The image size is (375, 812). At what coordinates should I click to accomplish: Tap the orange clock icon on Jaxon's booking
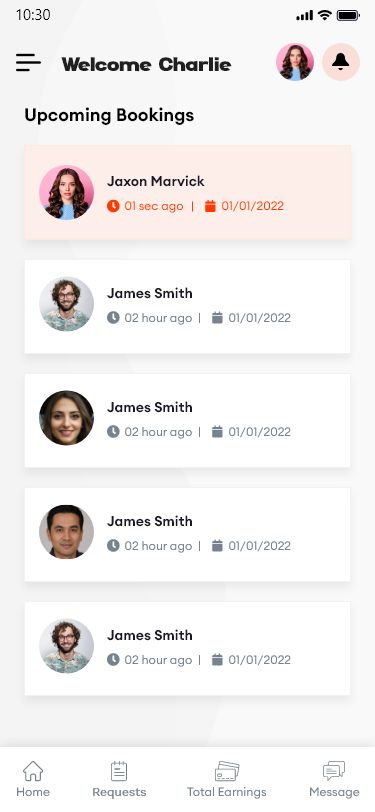click(x=113, y=206)
